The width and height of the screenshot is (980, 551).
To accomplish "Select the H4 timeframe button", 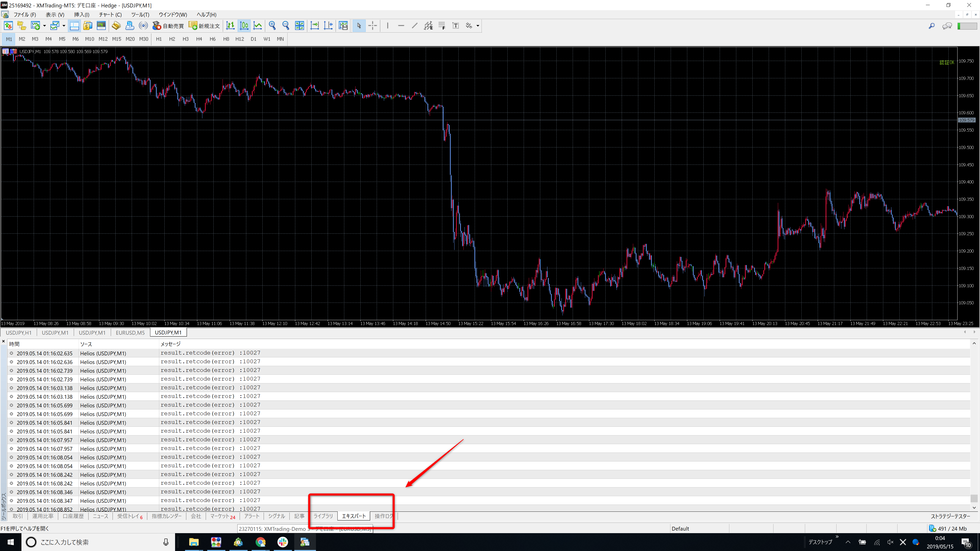I will coord(199,39).
